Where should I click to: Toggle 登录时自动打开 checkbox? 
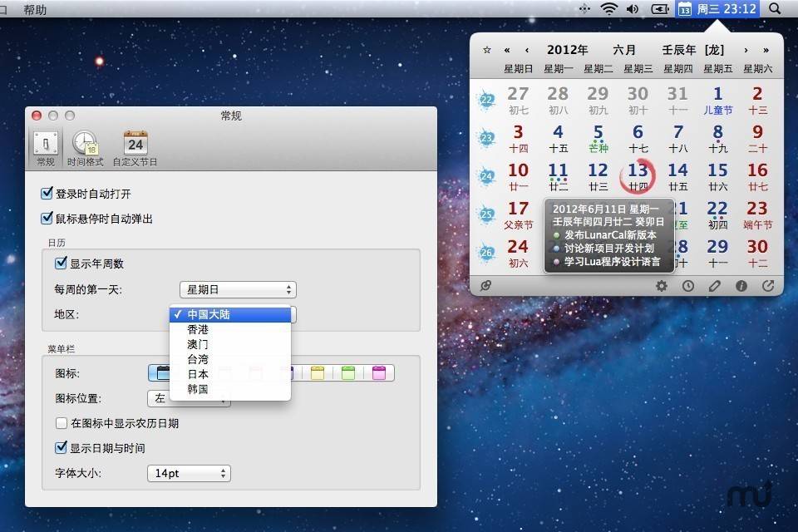47,194
